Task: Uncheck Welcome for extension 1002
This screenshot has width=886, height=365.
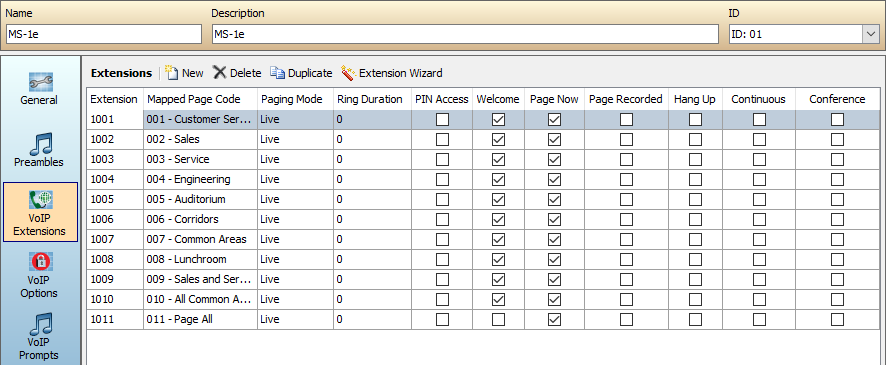Action: tap(498, 140)
